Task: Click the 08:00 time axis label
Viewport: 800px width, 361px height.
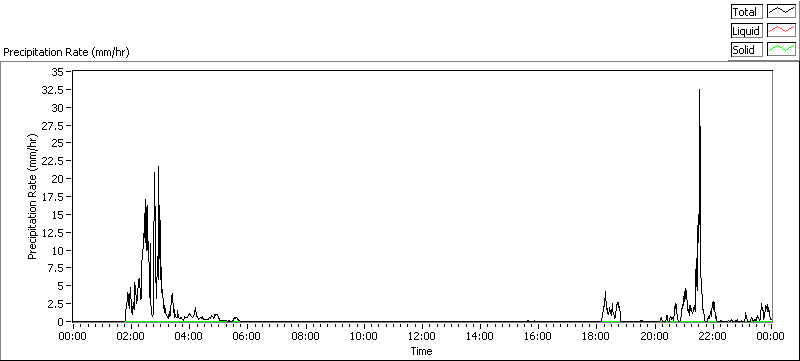Action: tap(306, 337)
